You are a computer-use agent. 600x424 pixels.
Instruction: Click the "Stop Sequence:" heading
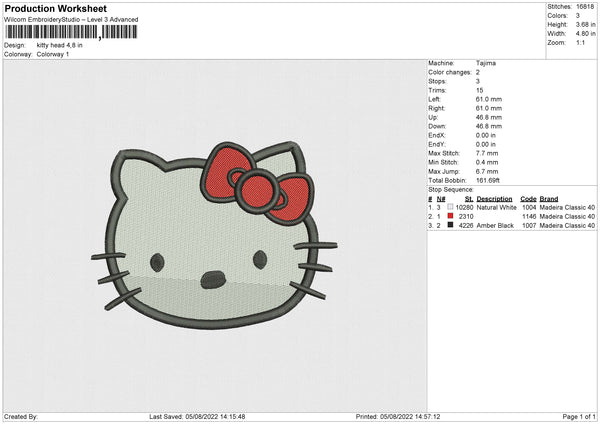451,190
